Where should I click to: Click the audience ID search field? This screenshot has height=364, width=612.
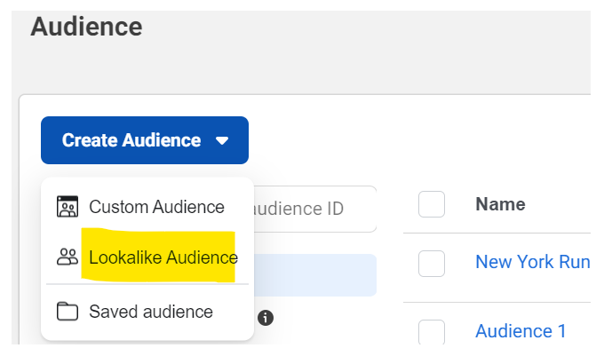click(x=314, y=209)
